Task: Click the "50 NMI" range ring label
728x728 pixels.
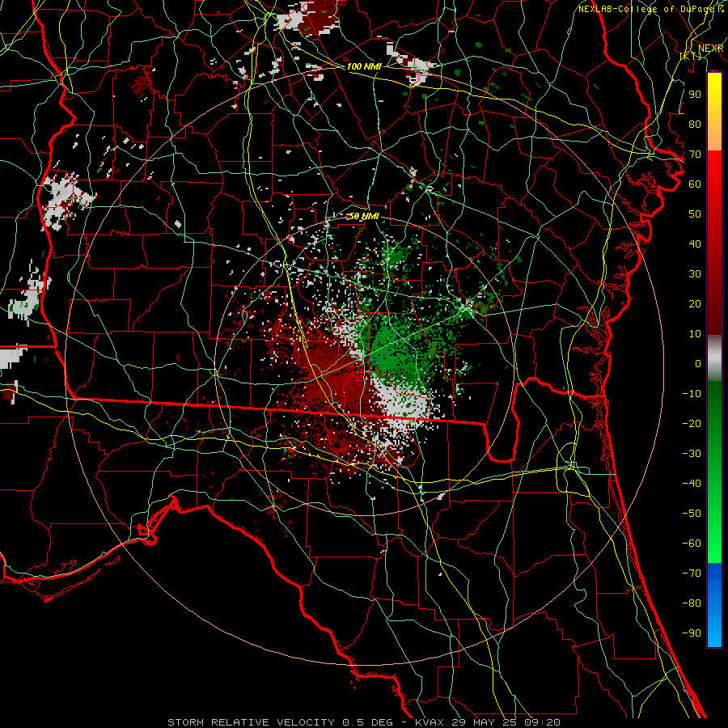Action: tap(363, 216)
